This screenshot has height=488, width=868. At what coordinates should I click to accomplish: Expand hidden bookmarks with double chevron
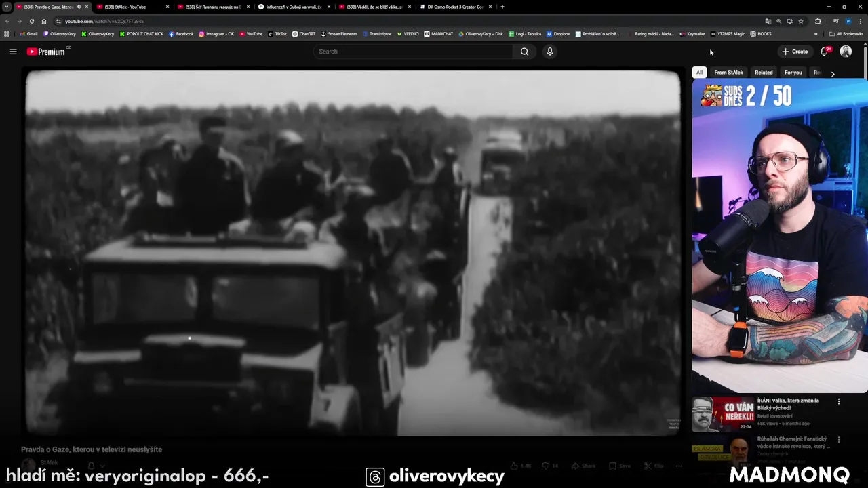click(x=816, y=33)
